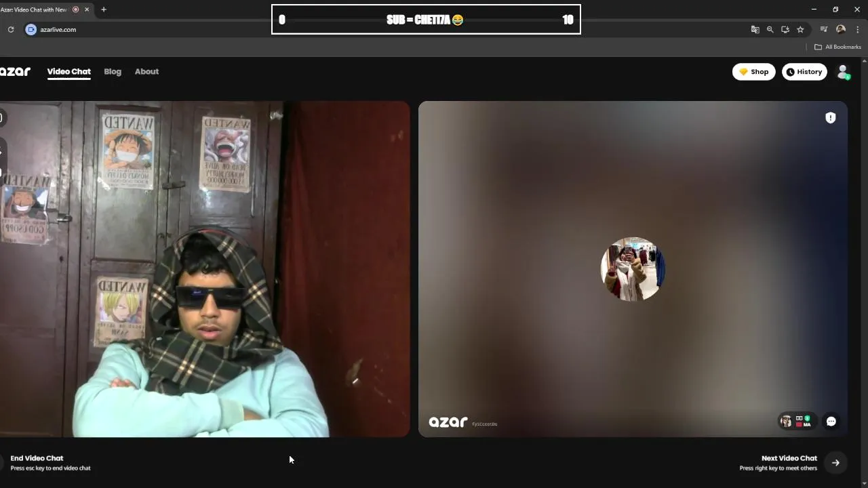
Task: Minimize the Chrome window
Action: (814, 9)
